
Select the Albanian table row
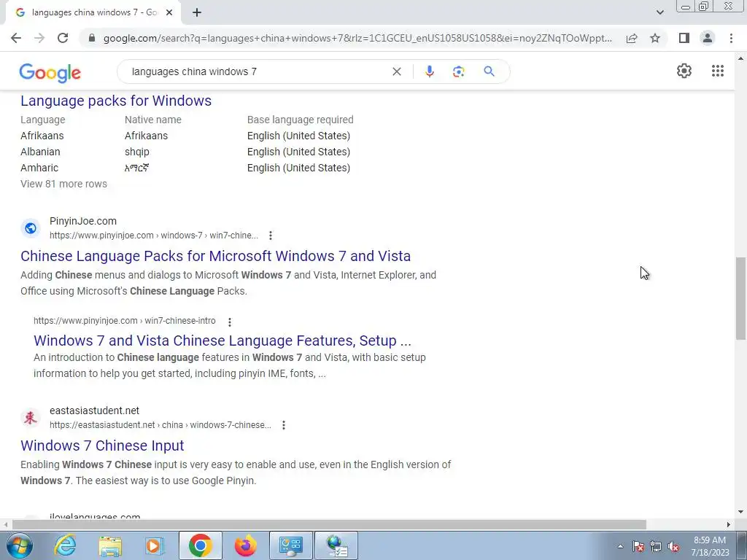point(185,152)
